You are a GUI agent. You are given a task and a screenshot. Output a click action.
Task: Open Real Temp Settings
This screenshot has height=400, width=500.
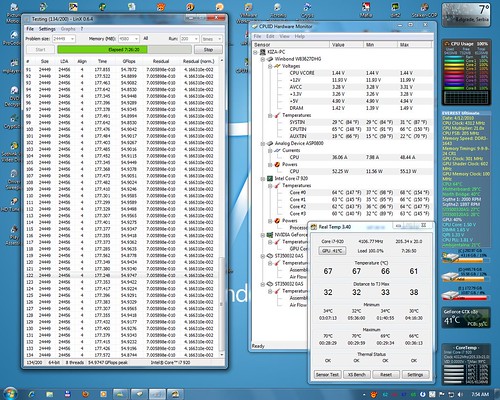coord(415,375)
